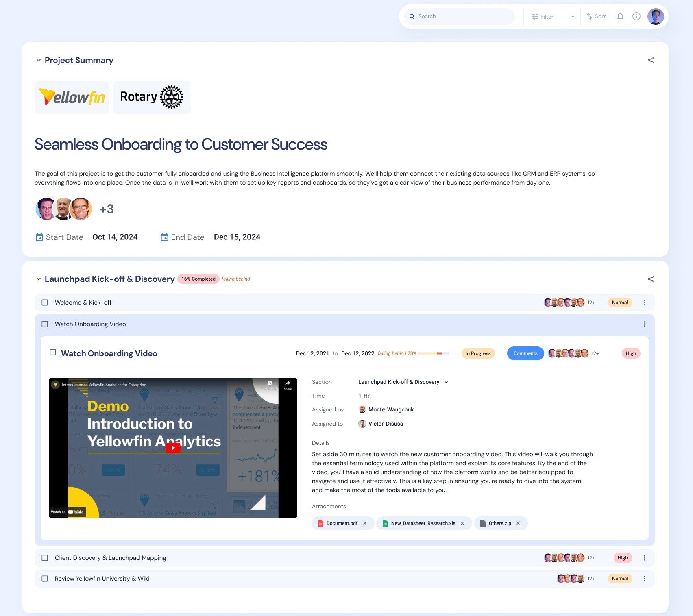
Task: Click the High priority badge in task detail
Action: pyautogui.click(x=631, y=353)
